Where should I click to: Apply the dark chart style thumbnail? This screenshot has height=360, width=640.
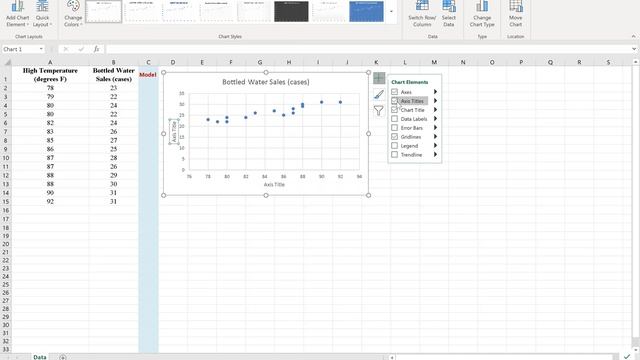tap(291, 11)
